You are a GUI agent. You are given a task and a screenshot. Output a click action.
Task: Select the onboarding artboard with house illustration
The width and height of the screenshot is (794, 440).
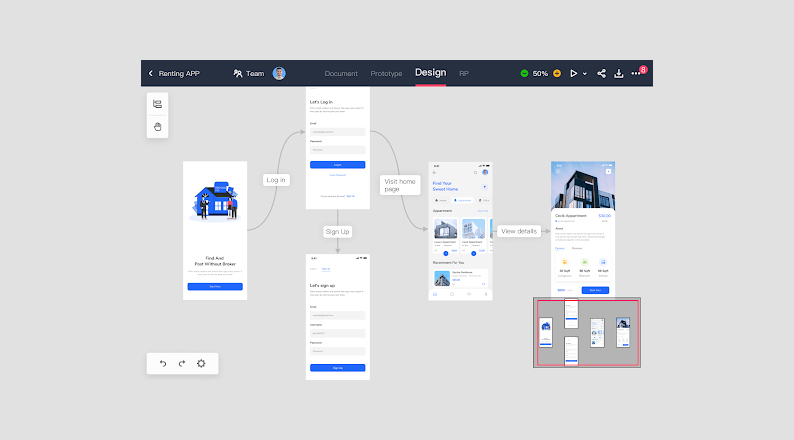tap(215, 230)
